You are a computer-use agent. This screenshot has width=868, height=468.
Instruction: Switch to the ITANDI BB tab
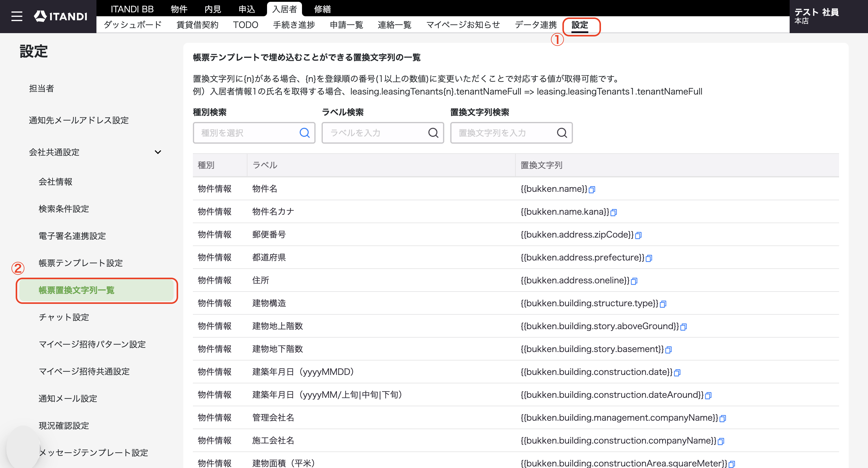click(132, 9)
